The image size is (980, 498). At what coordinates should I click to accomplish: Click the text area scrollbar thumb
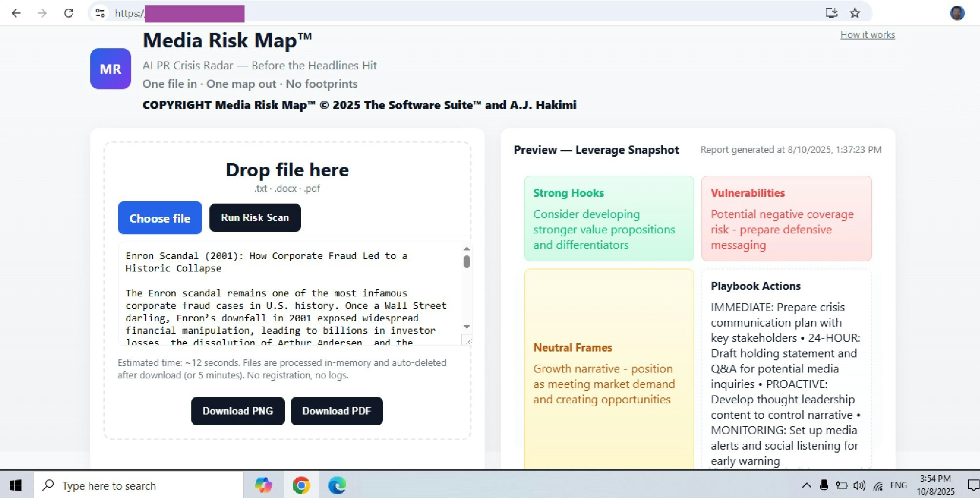[x=467, y=262]
